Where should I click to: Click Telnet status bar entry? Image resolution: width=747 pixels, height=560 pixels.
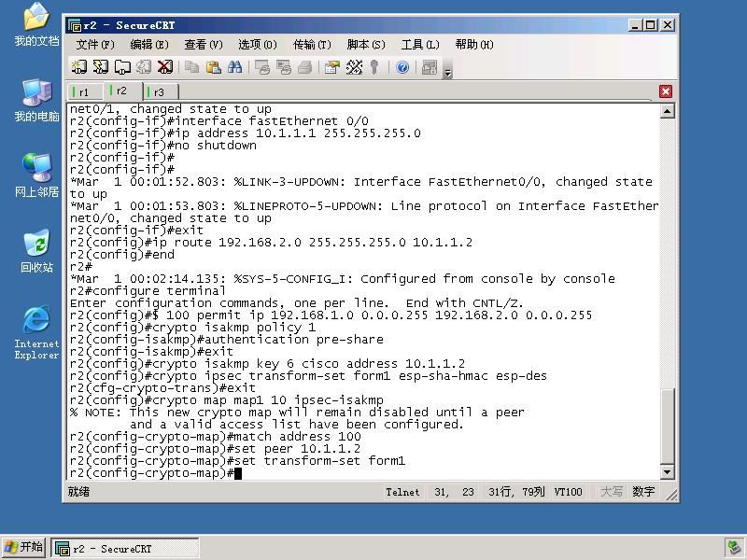coord(402,492)
